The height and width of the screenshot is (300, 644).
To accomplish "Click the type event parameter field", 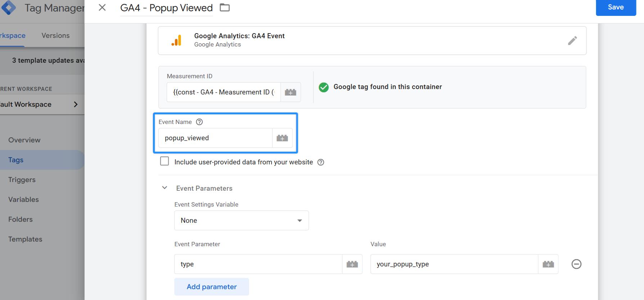I will [258, 264].
